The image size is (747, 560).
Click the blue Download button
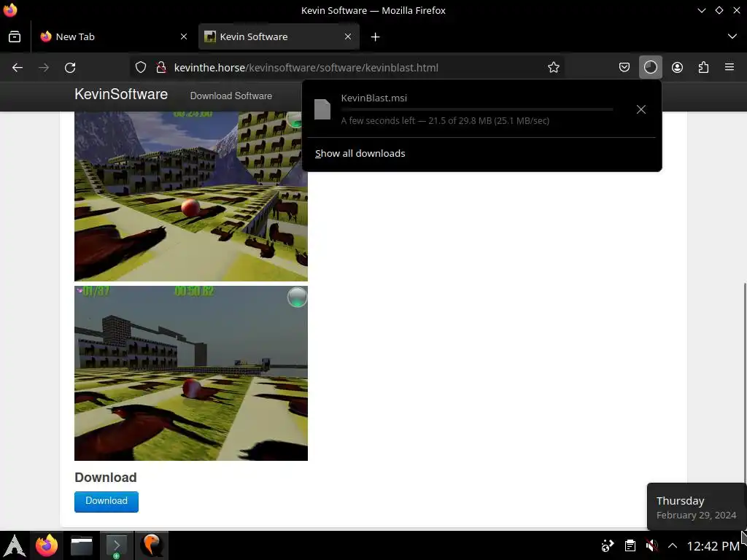107,502
